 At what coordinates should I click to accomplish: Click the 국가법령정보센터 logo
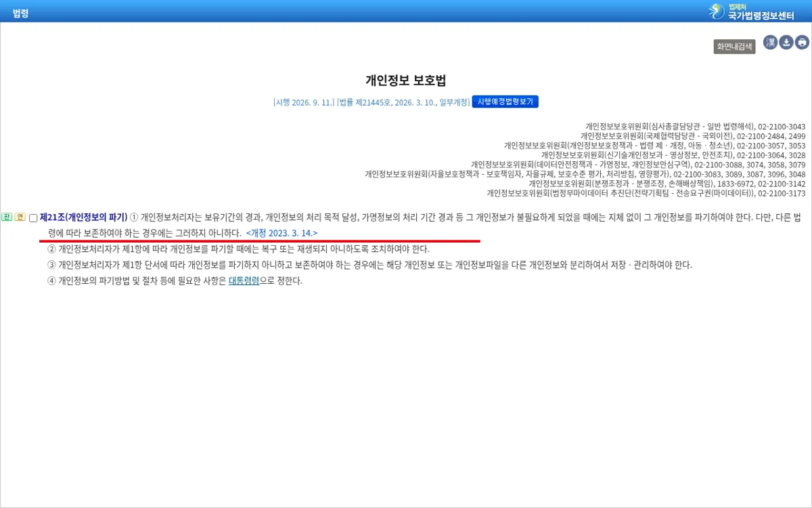point(751,11)
